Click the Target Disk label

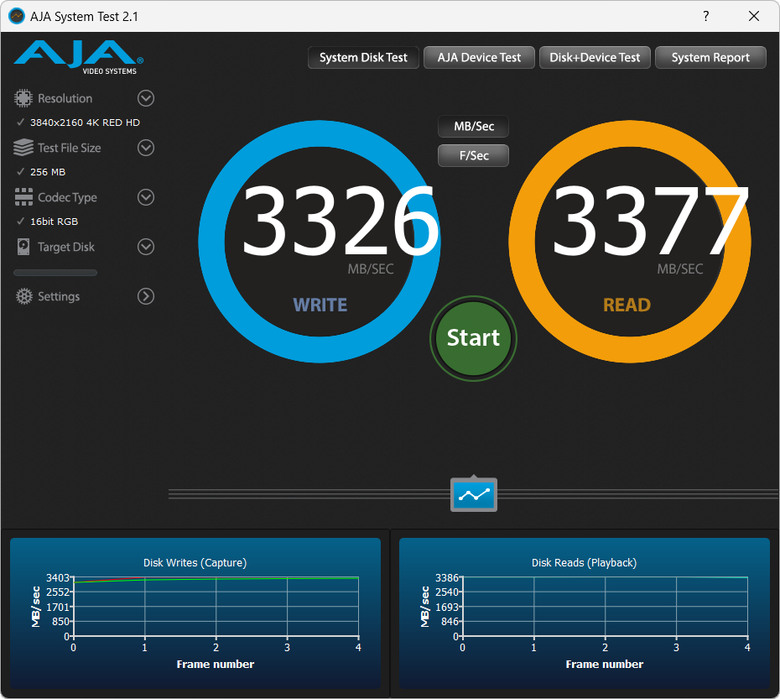(x=66, y=247)
